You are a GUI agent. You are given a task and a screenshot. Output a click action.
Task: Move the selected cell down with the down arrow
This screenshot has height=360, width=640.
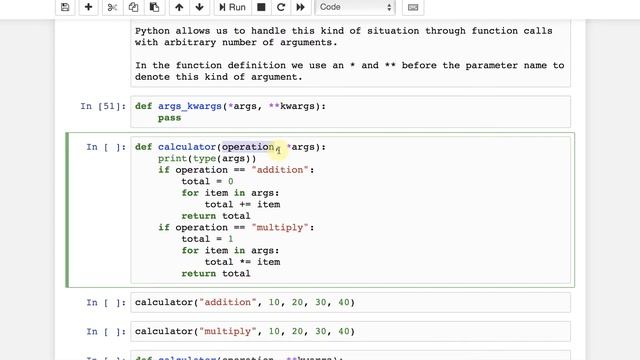[200, 7]
